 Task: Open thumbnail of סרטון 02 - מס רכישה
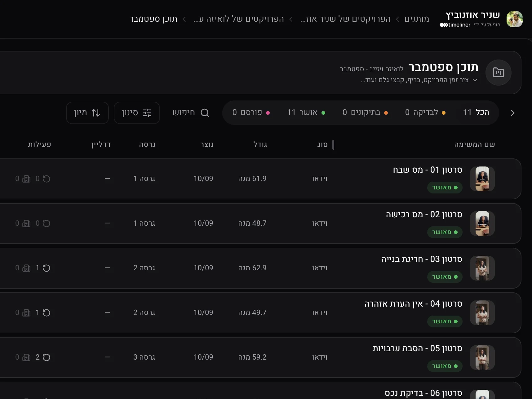(482, 224)
